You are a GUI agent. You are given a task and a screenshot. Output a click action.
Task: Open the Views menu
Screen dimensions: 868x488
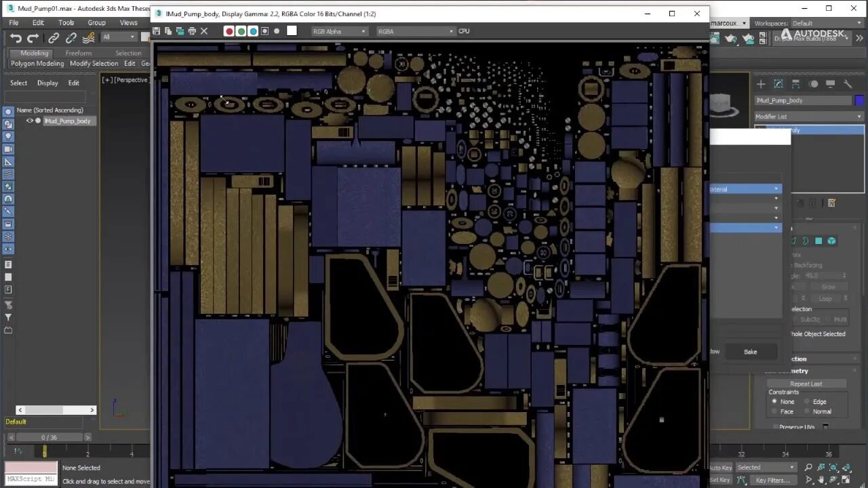(x=129, y=22)
